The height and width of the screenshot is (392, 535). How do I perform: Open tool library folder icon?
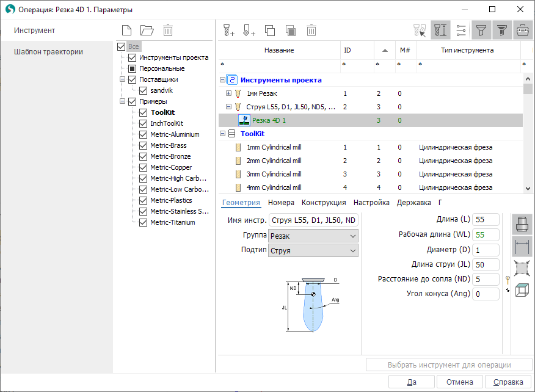tap(147, 30)
